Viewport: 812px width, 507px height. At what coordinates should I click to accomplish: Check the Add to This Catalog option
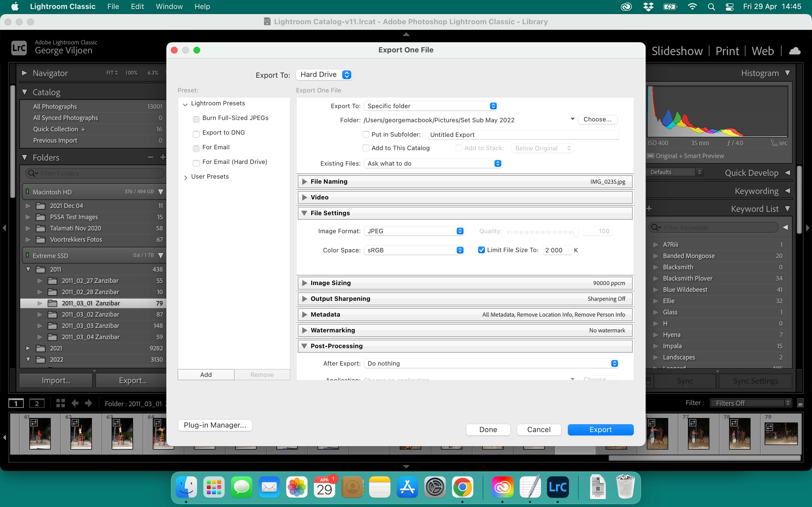click(366, 148)
